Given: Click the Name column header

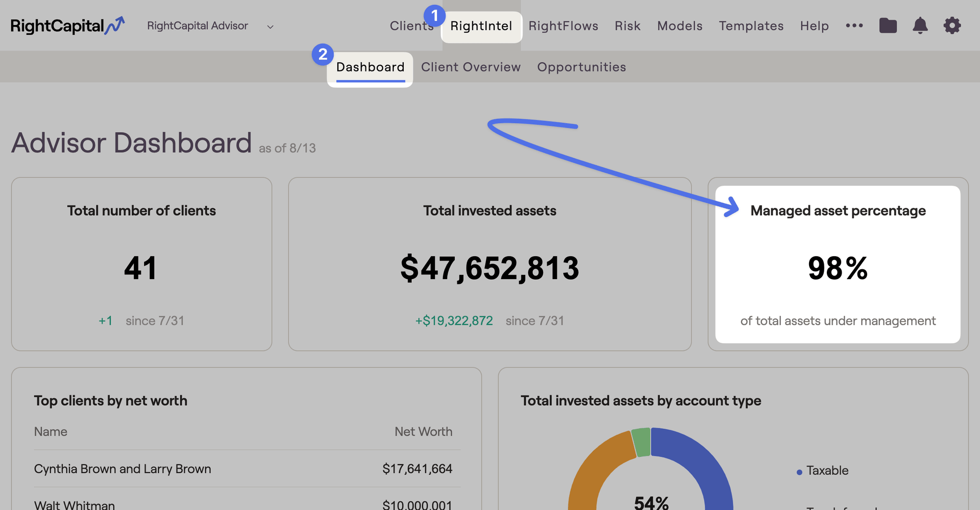Looking at the screenshot, I should pos(51,432).
